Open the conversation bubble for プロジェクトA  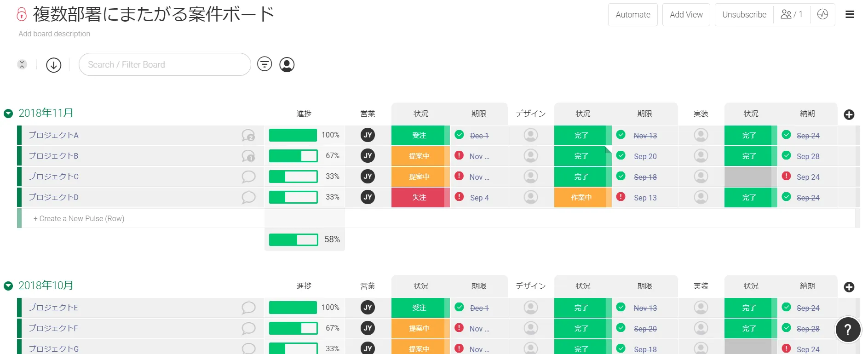248,135
